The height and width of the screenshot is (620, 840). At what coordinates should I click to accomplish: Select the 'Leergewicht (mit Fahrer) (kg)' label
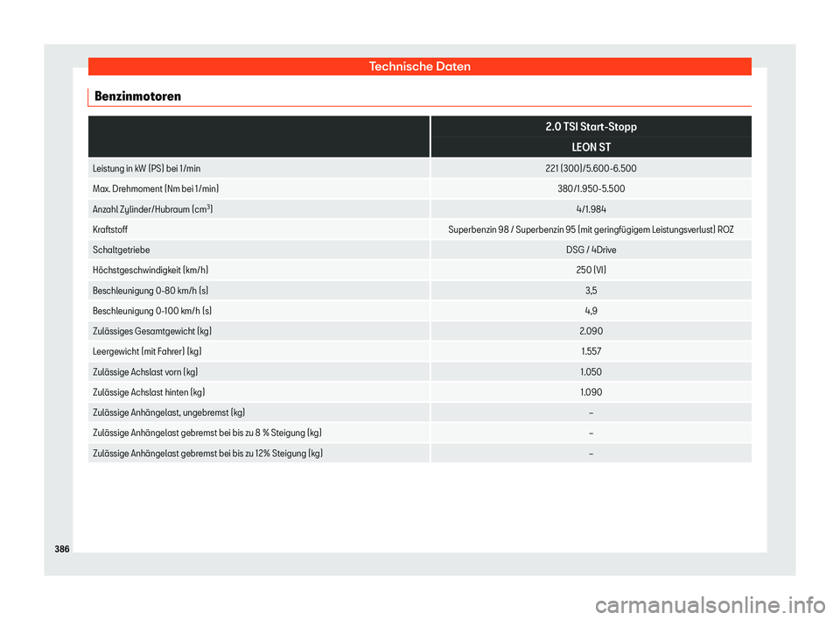click(x=147, y=352)
